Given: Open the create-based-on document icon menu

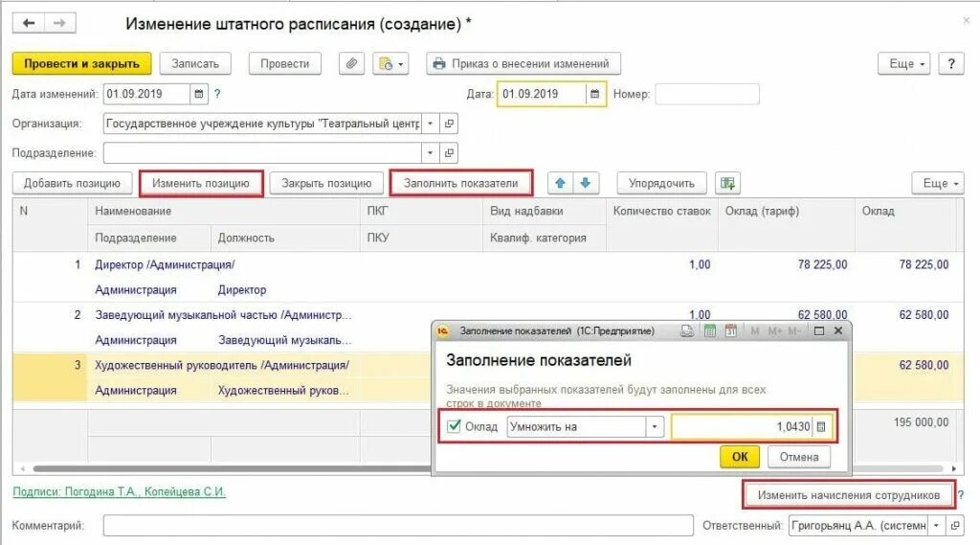Looking at the screenshot, I should tap(390, 64).
